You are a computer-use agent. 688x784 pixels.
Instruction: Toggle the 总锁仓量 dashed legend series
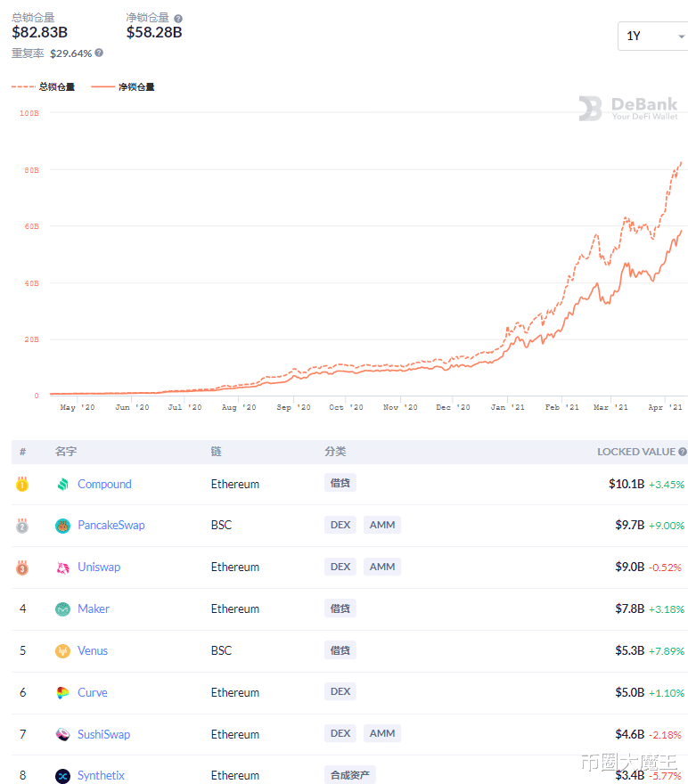click(43, 87)
